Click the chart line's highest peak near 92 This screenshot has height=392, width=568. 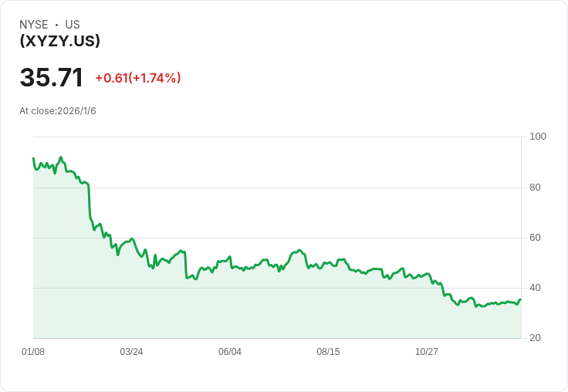tap(61, 157)
